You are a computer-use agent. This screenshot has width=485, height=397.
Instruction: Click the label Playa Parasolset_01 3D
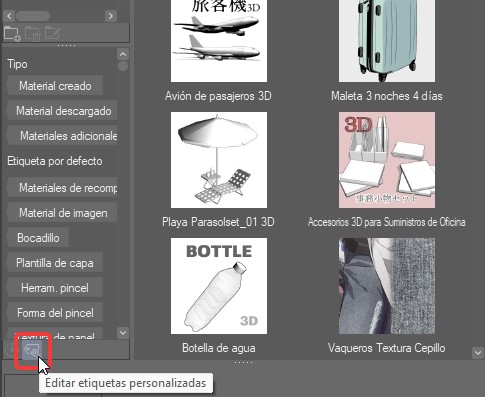pos(218,222)
